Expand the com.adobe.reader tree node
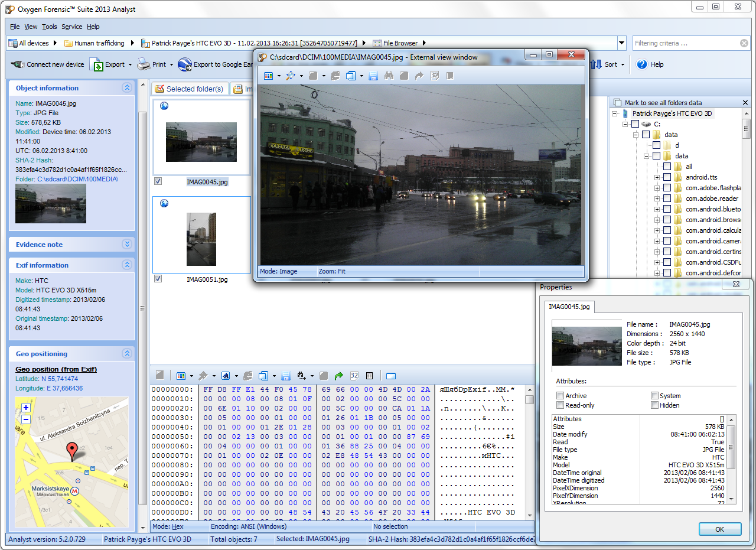The height and width of the screenshot is (550, 756). 657,198
